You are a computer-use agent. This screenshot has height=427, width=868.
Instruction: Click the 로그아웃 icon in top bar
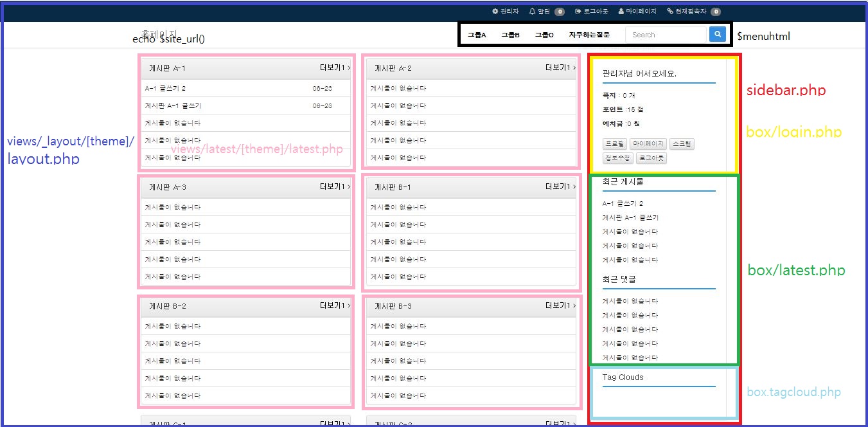tap(578, 12)
